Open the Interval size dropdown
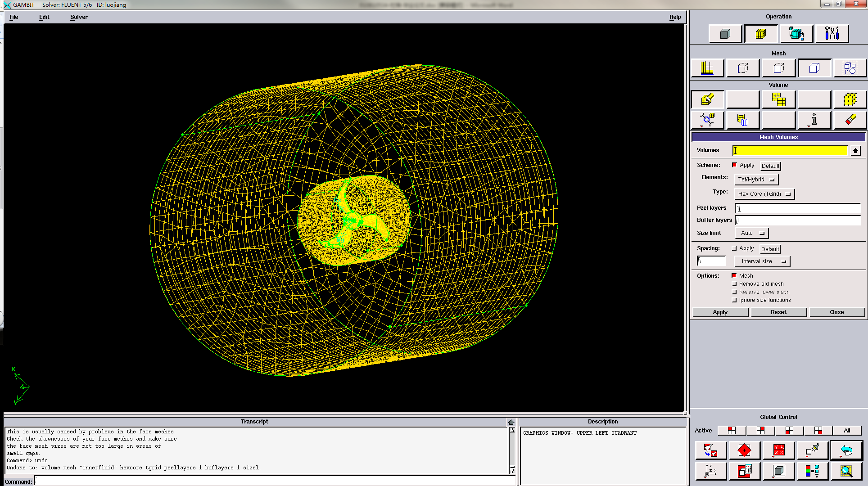The height and width of the screenshot is (486, 868). (762, 261)
